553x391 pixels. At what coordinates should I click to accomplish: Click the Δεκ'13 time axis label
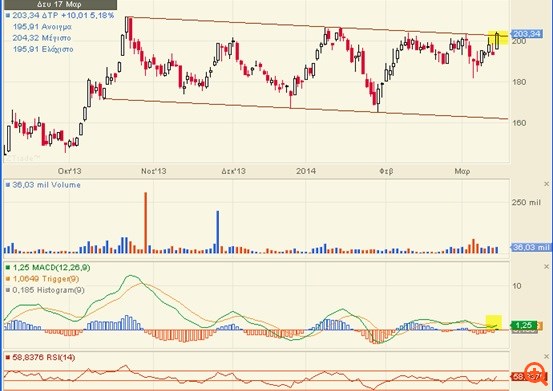(233, 171)
